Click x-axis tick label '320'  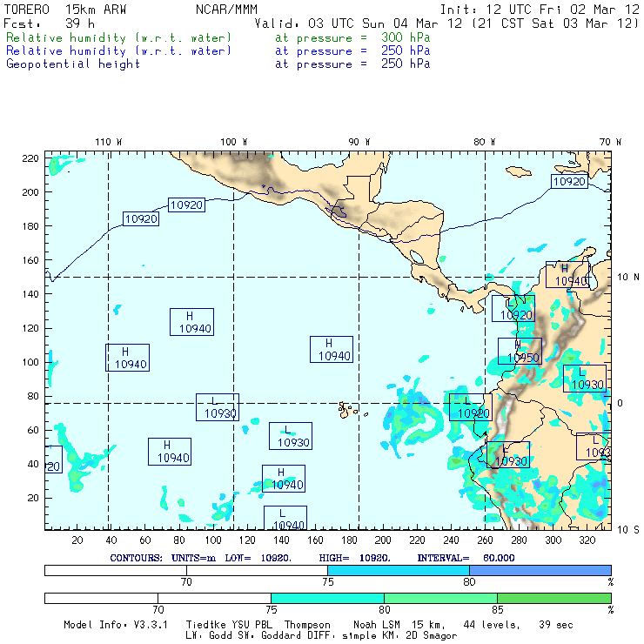pos(587,540)
